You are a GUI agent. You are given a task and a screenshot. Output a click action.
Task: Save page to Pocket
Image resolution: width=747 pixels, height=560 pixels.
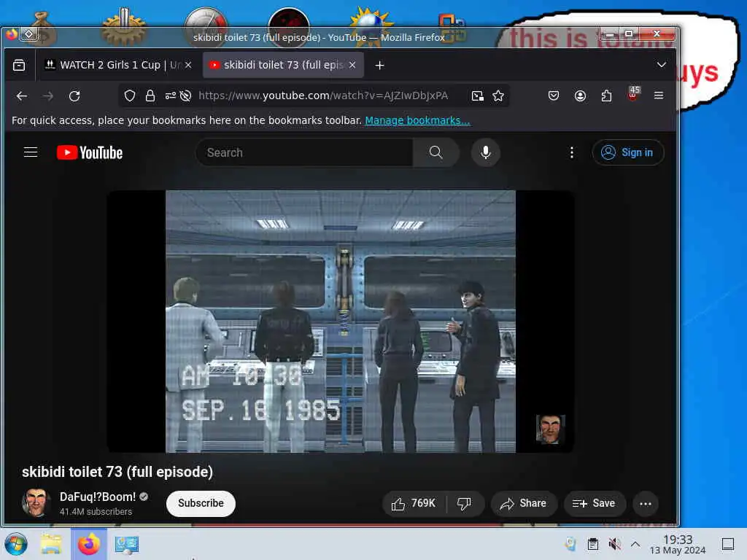[x=553, y=96]
